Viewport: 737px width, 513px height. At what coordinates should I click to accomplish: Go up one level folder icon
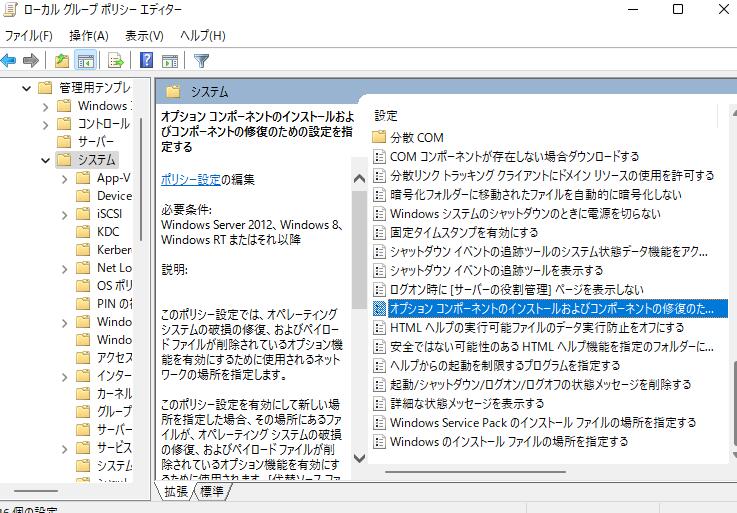point(62,61)
